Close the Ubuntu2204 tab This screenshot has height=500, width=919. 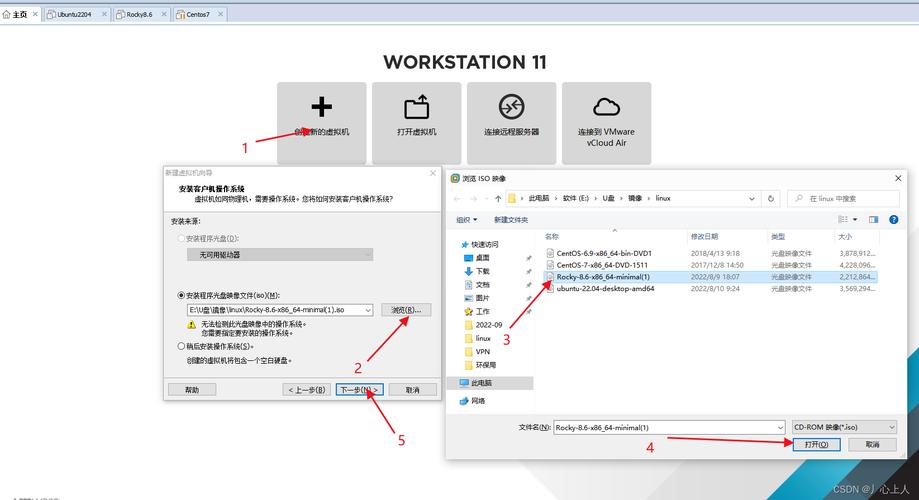pyautogui.click(x=104, y=15)
